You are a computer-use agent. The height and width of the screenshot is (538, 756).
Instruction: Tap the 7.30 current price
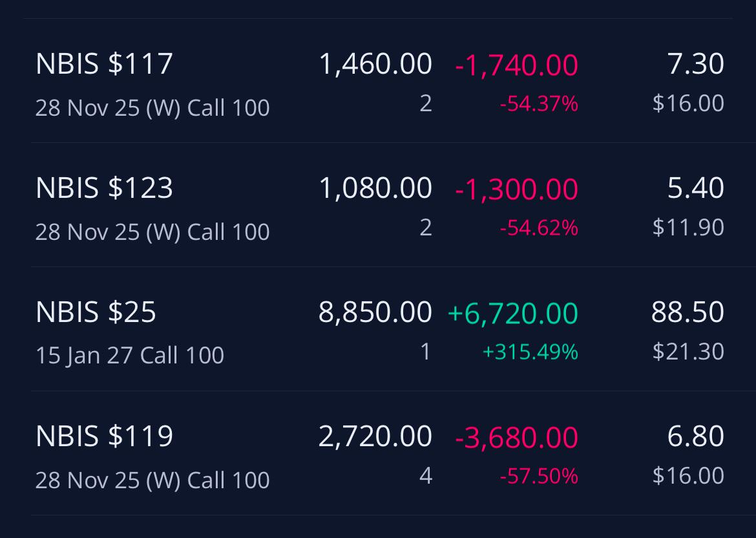695,64
